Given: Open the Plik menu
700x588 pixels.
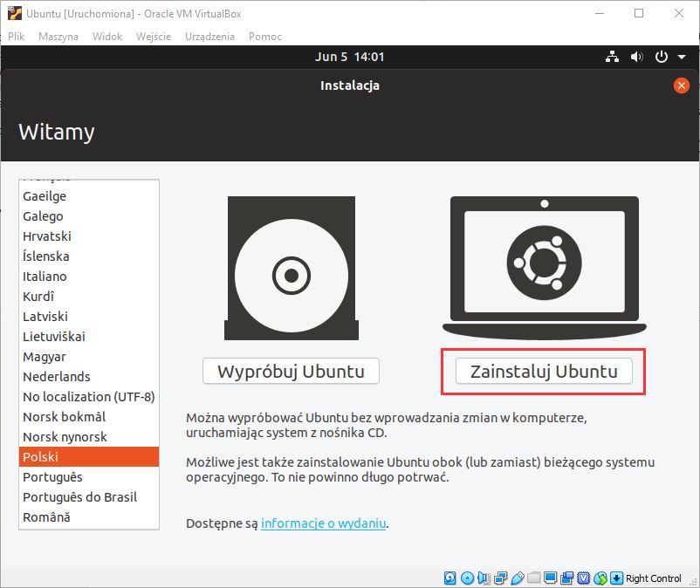Looking at the screenshot, I should [16, 37].
